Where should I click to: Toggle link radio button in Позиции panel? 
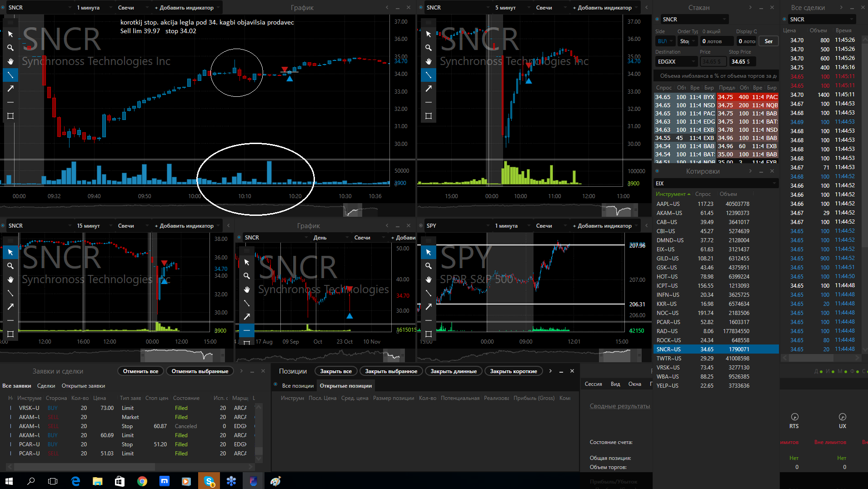(x=275, y=385)
